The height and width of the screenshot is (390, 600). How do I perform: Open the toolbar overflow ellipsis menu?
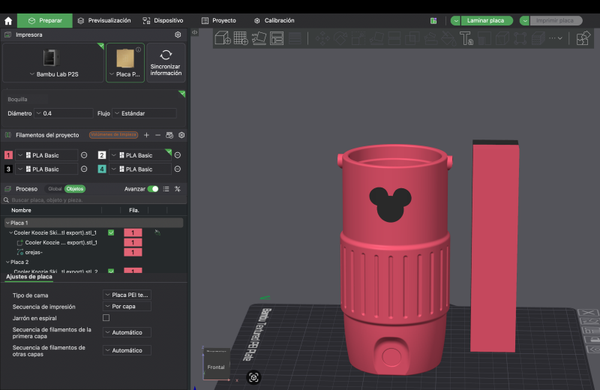[556, 38]
